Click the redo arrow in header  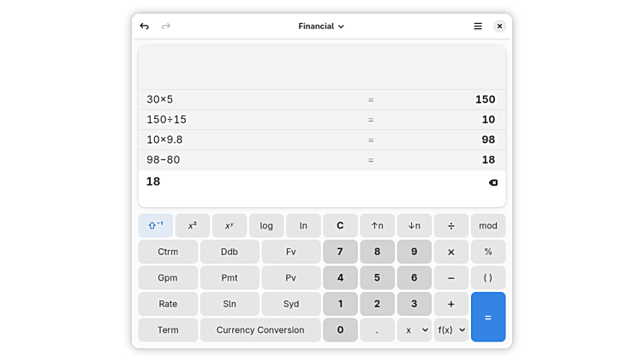click(166, 27)
